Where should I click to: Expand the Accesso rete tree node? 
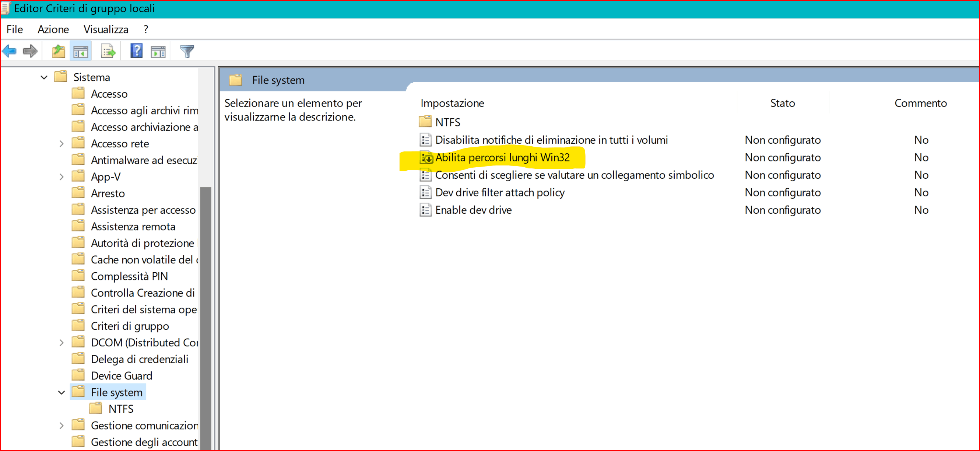point(62,144)
